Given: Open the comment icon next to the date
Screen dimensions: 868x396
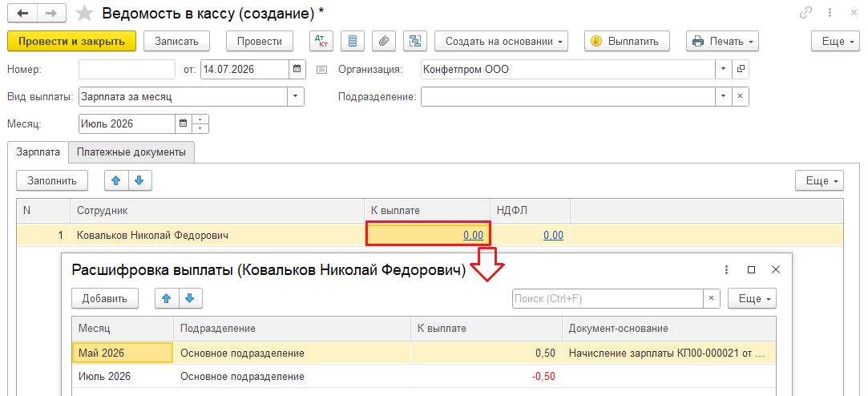Looking at the screenshot, I should point(321,70).
